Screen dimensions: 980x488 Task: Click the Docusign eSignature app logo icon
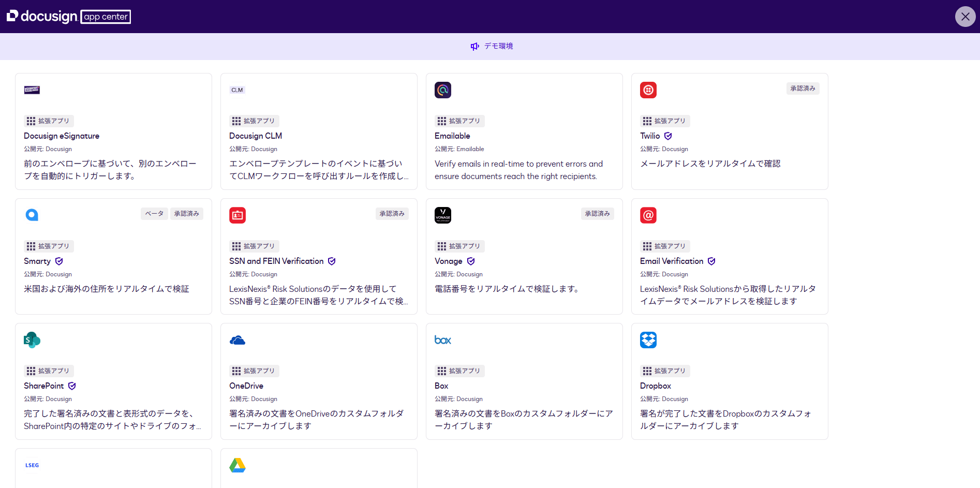32,90
